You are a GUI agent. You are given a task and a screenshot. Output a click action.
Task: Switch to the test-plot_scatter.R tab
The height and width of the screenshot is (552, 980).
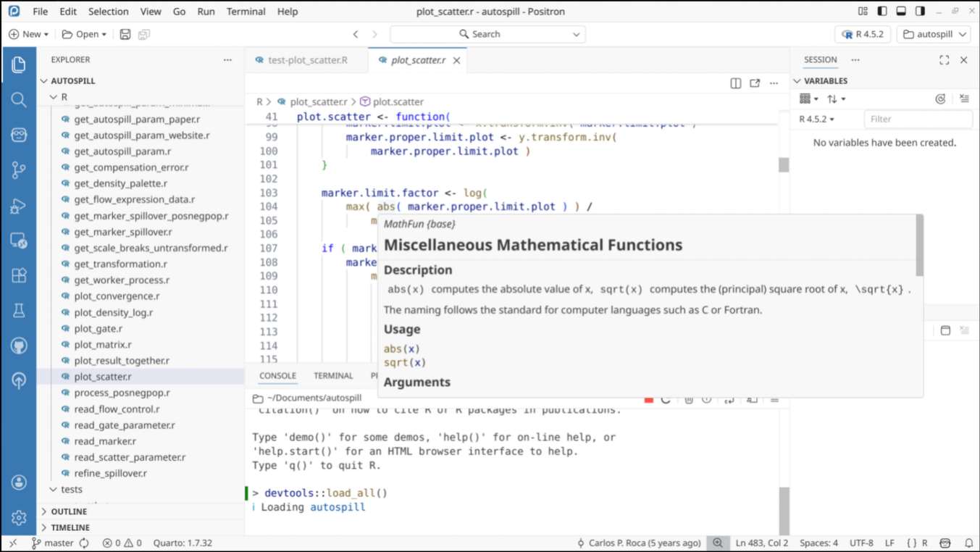tap(307, 60)
